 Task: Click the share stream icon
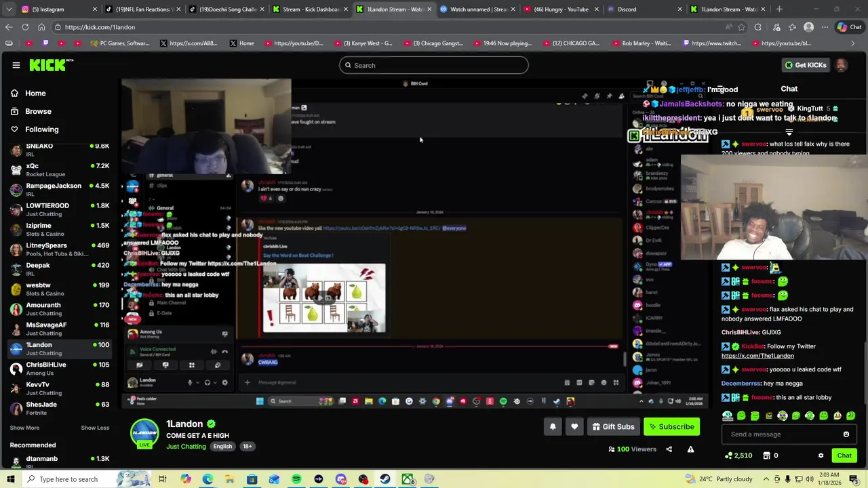point(669,449)
